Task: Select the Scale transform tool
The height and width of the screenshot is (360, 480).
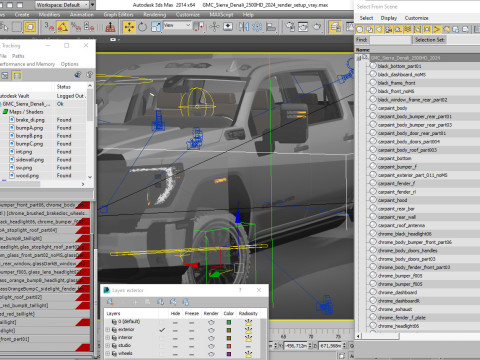Action: point(156,27)
